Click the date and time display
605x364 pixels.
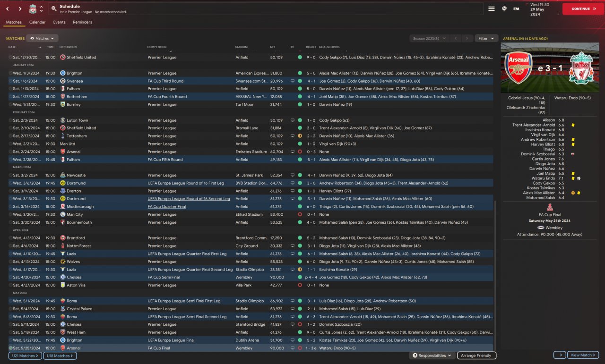coord(542,9)
